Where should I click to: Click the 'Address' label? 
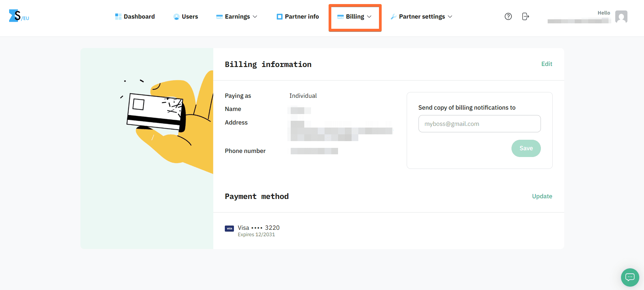point(236,122)
